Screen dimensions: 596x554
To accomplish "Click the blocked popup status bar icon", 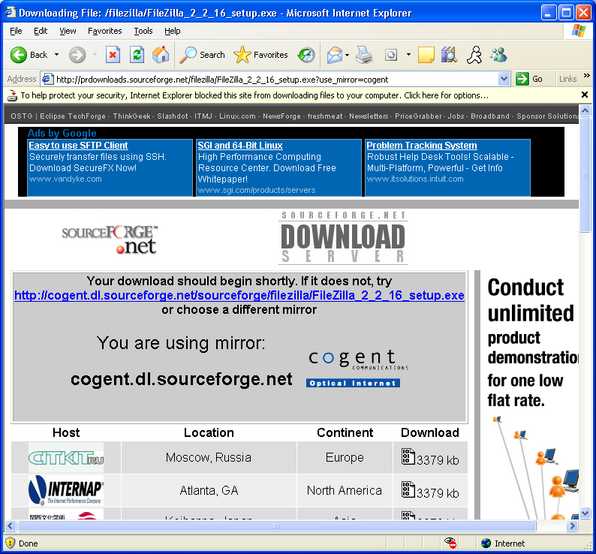I will [x=450, y=543].
